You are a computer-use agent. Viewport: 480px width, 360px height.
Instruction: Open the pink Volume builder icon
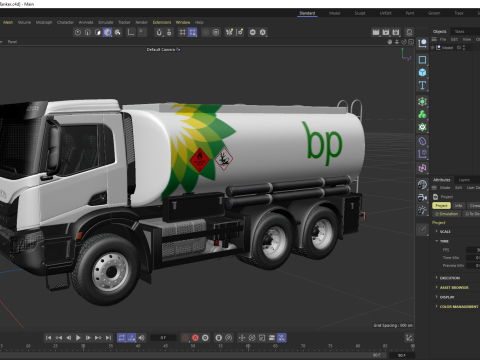click(x=422, y=168)
